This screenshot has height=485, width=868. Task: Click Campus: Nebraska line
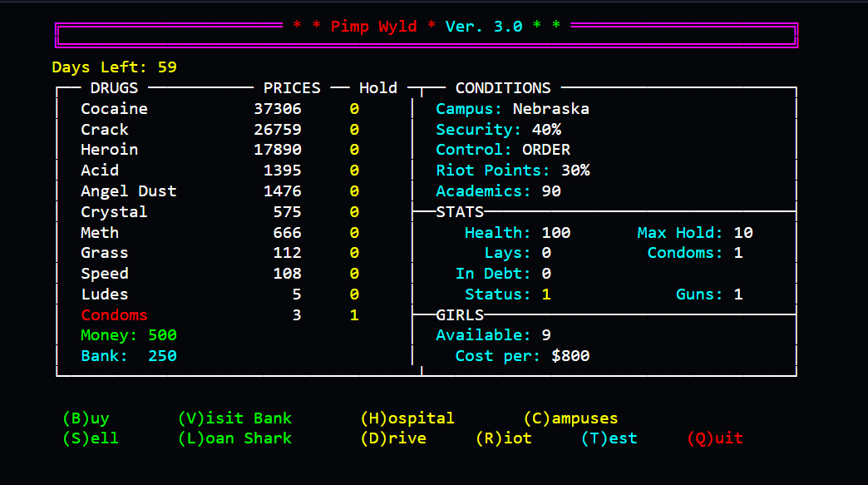[513, 109]
